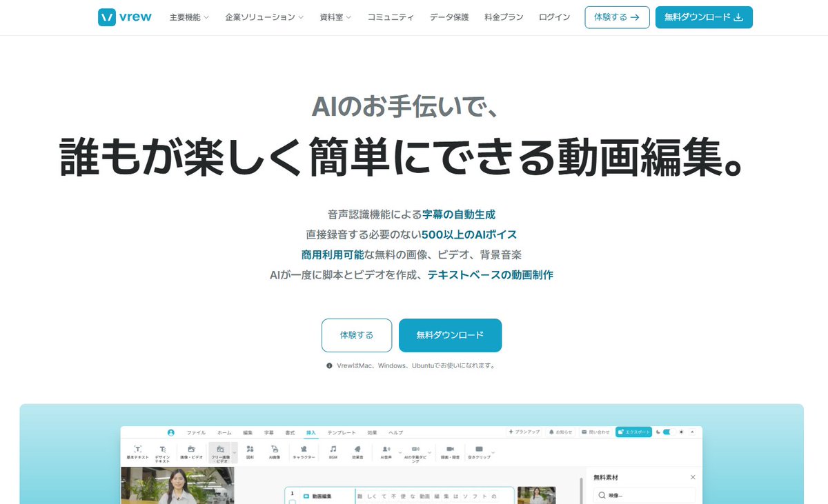Click the 動画編集 clip label
828x504 pixels.
coord(322,496)
